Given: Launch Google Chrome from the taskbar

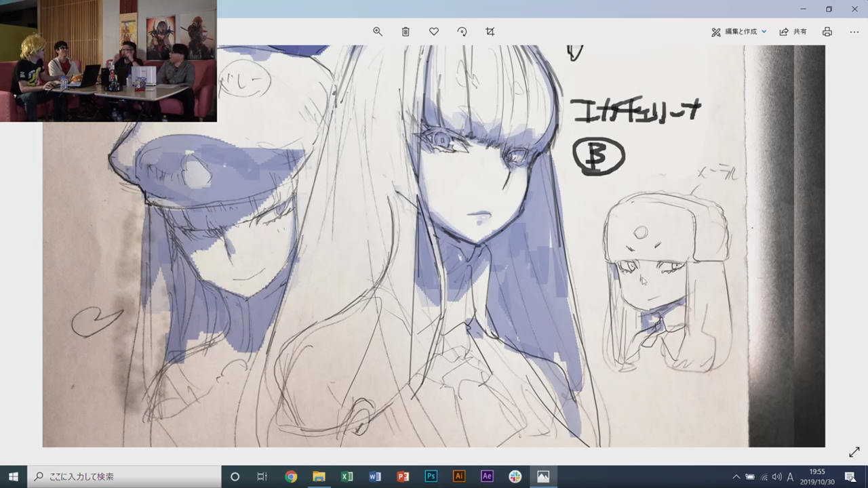Looking at the screenshot, I should 291,476.
